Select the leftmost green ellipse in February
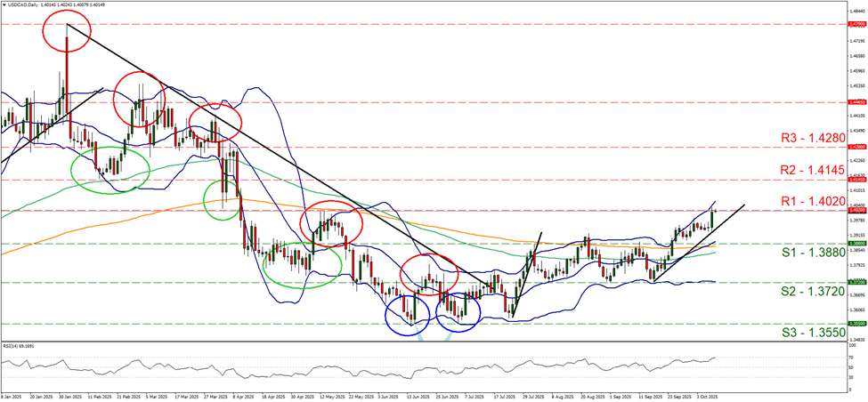Screen dimensions: 868x402 coord(110,169)
